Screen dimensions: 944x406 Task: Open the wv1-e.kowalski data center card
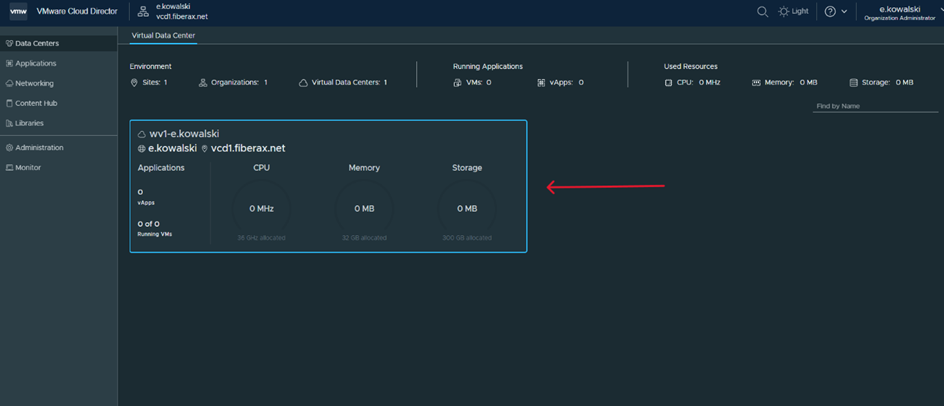[x=184, y=134]
